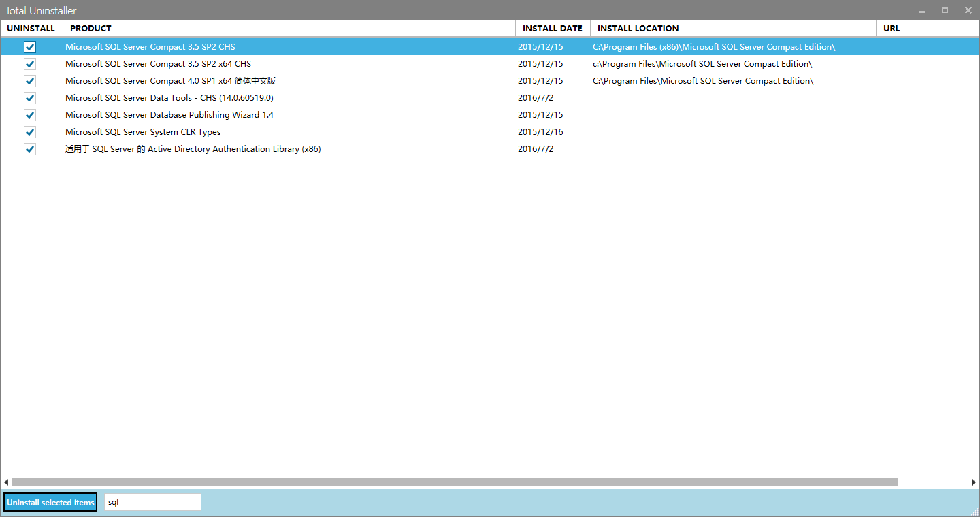
Task: Click the Total Uninstaller title text
Action: [41, 10]
